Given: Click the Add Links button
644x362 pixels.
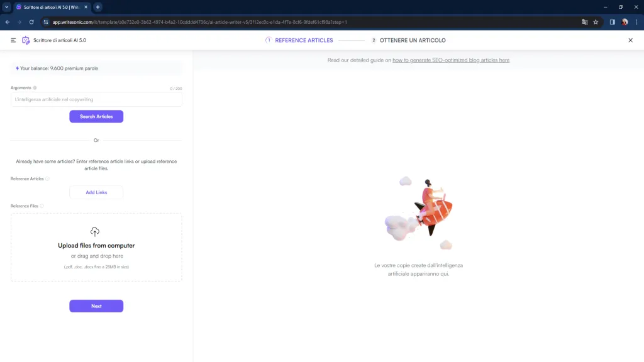Looking at the screenshot, I should coord(96,192).
